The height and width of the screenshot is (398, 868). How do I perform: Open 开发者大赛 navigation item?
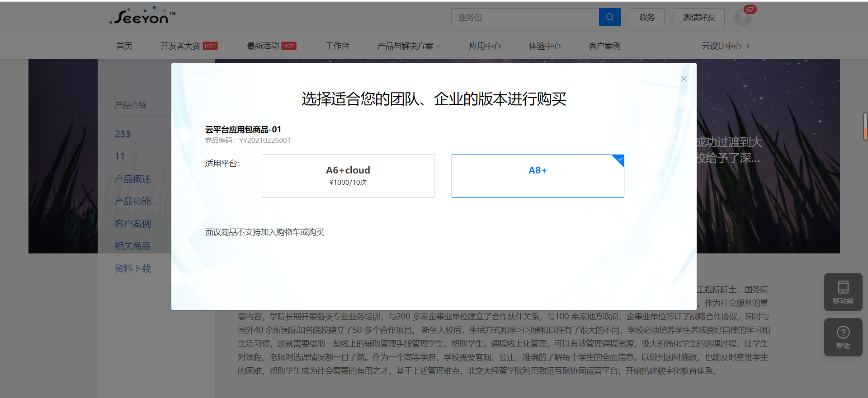(180, 46)
